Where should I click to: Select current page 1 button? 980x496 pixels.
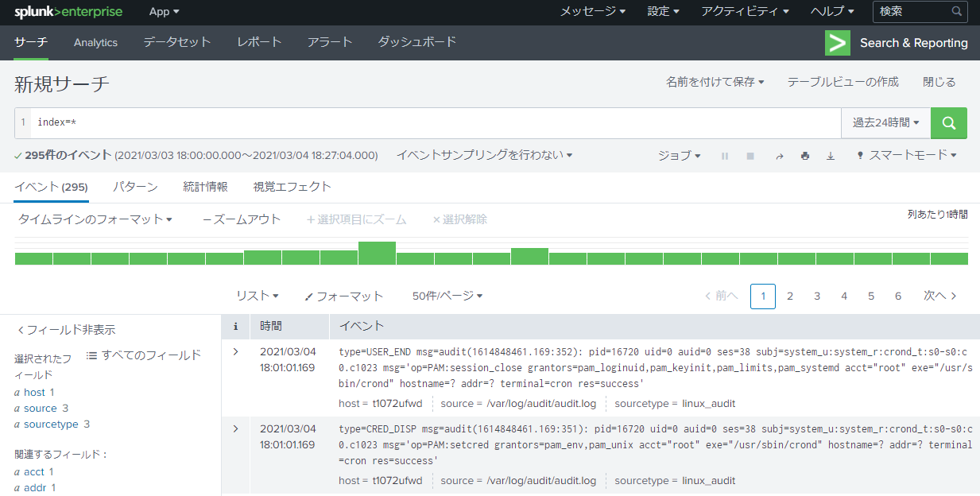tap(763, 296)
